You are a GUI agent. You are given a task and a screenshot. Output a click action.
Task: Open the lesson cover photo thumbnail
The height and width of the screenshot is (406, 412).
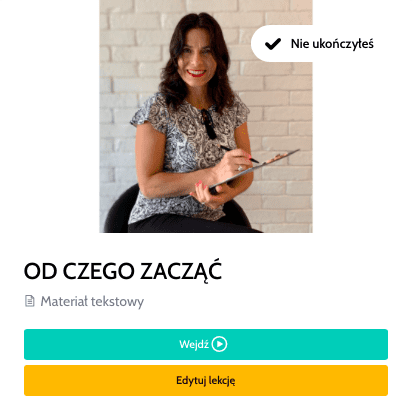tap(206, 116)
